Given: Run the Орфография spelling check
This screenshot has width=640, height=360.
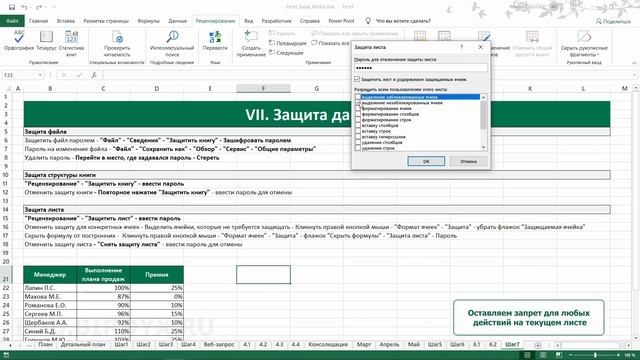Looking at the screenshot, I should [19, 40].
